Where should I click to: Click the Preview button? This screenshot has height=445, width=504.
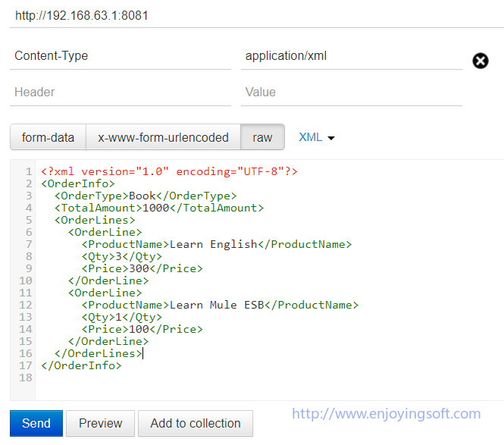click(100, 423)
